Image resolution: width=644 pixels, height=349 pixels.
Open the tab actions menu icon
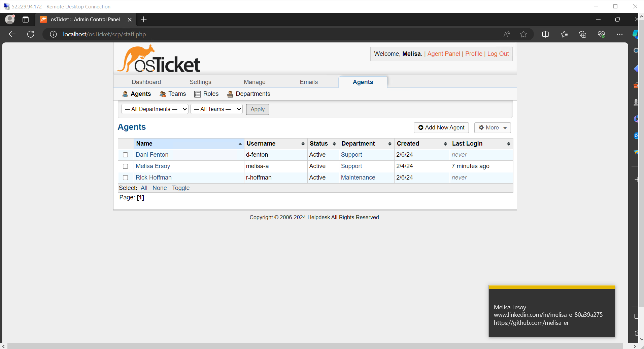pyautogui.click(x=26, y=20)
